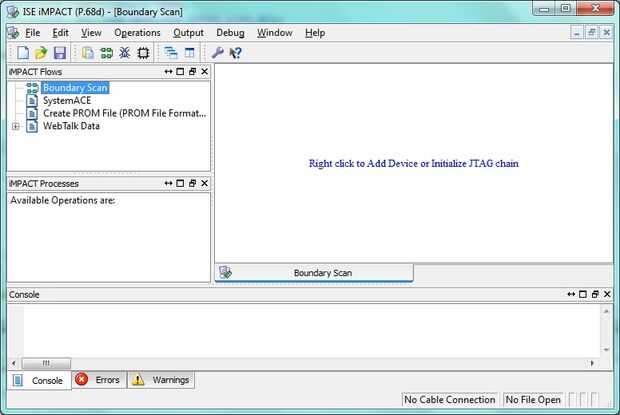Select WebTalk Data in flows tree

(71, 126)
